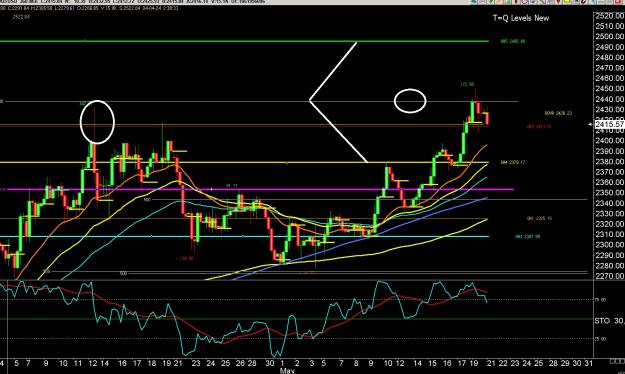Click date 15 on the time axis

coord(432,363)
